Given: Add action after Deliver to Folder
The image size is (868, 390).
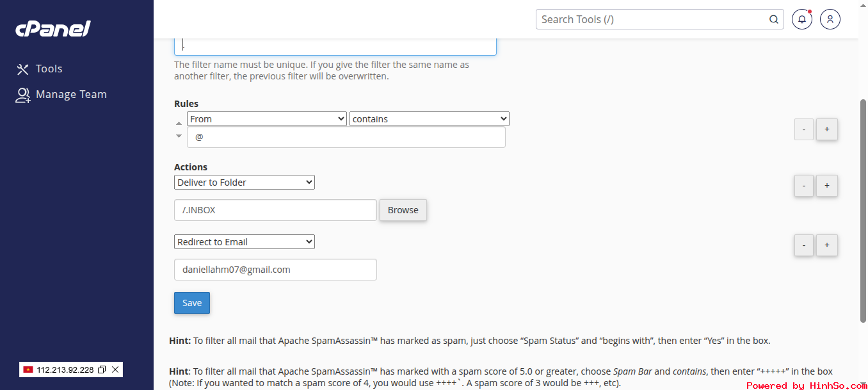Looking at the screenshot, I should pos(827,186).
